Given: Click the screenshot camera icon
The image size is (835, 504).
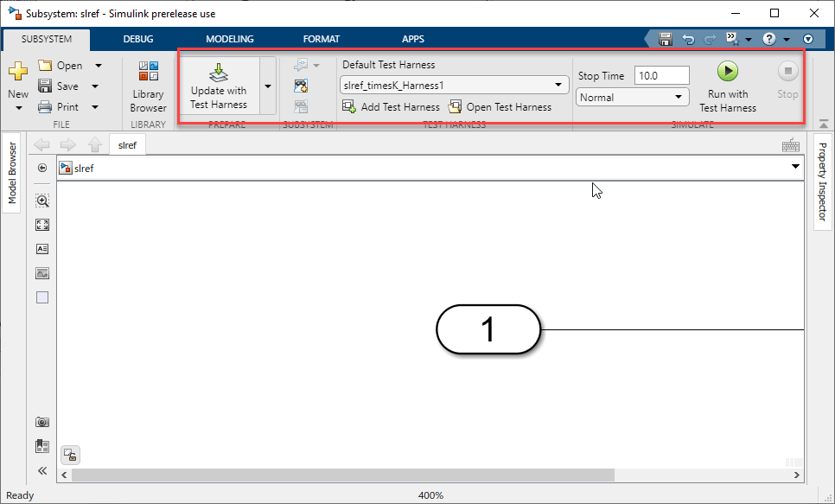Looking at the screenshot, I should click(42, 422).
